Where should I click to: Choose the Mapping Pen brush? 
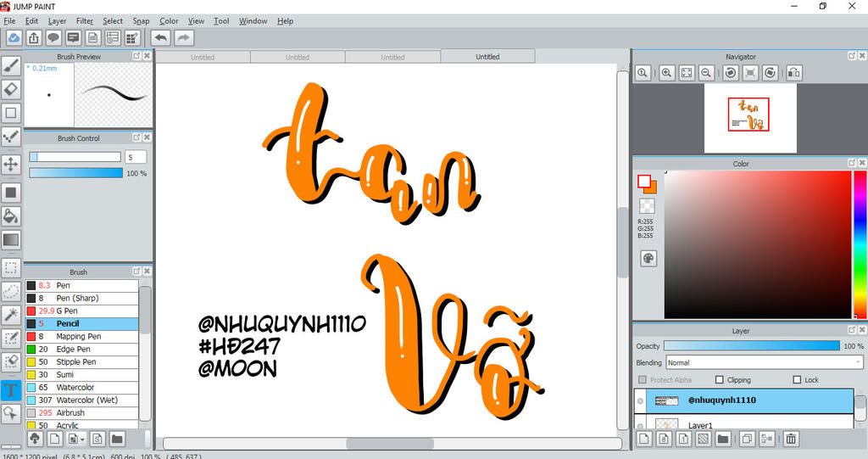82,337
